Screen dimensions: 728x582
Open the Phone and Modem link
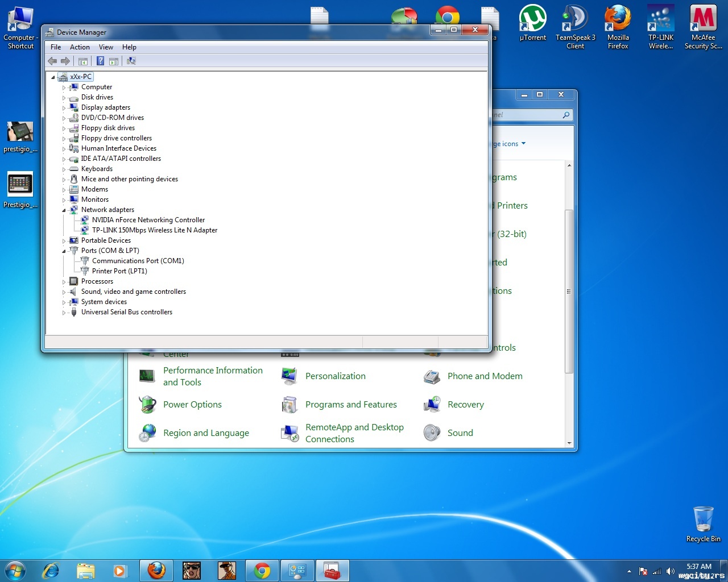(485, 376)
